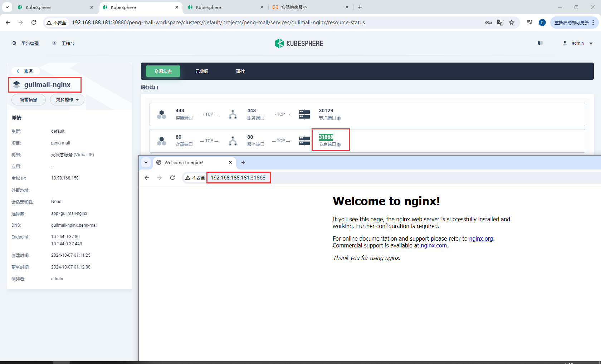The image size is (601, 364).
Task: Go forward in main browser window
Action: pyautogui.click(x=21, y=23)
